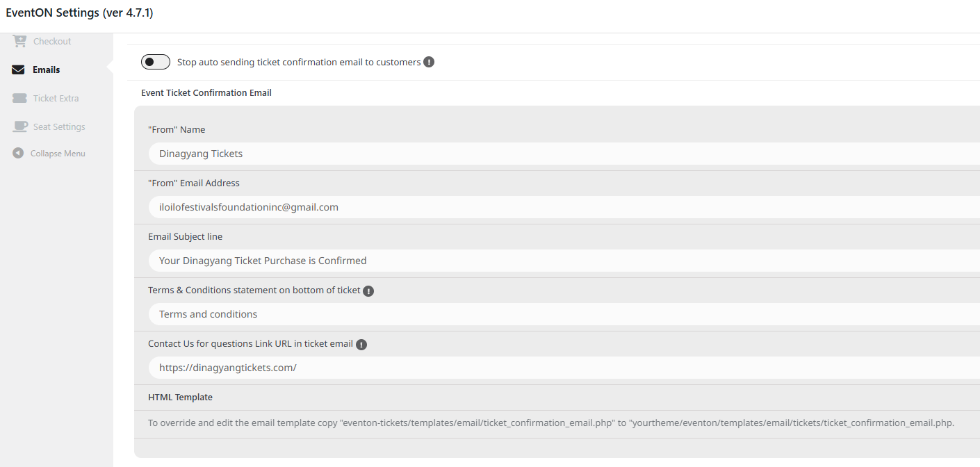
Task: Click the "From" Name field Dinagyang Tickets
Action: 564,154
